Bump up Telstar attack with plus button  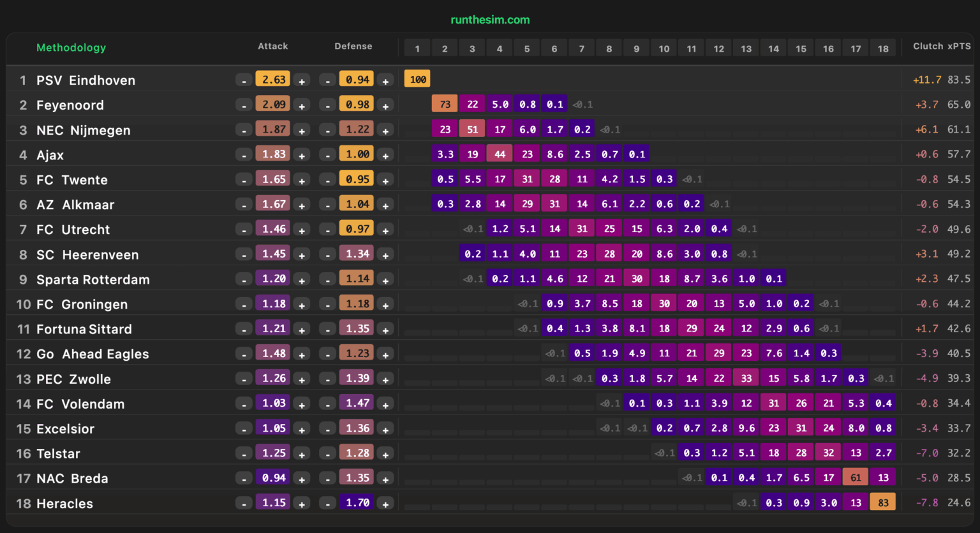coord(302,454)
